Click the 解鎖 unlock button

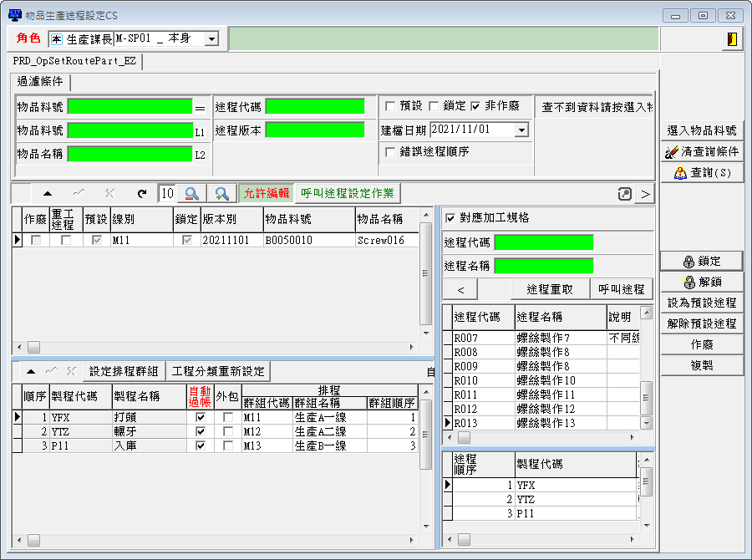point(702,282)
